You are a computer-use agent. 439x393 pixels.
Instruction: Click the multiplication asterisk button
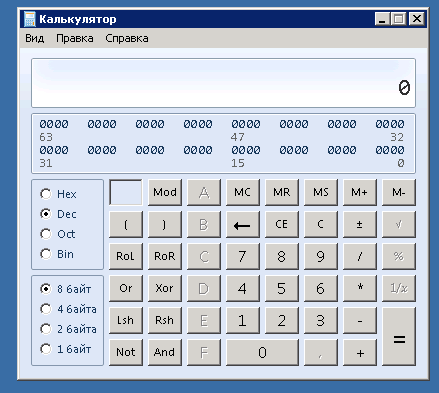360,288
